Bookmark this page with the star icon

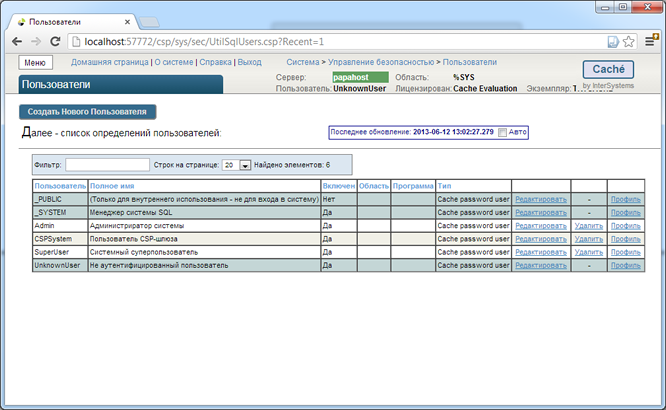pyautogui.click(x=629, y=41)
